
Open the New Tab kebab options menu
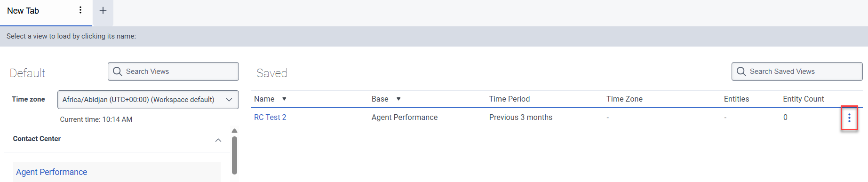(80, 10)
